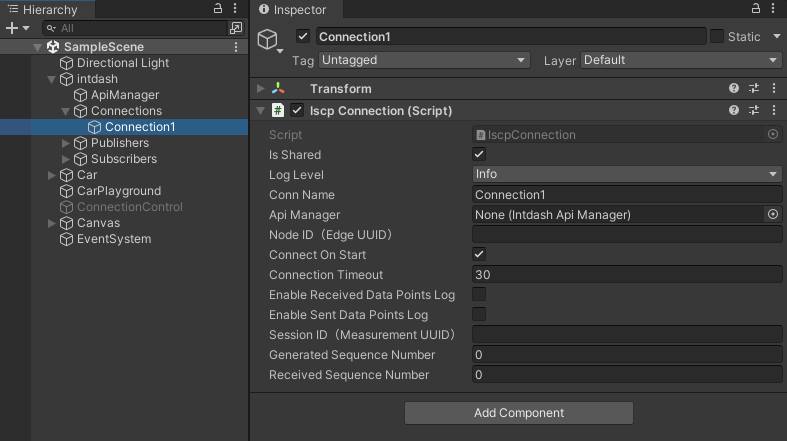Select ApiManager in the hierarchy

pyautogui.click(x=124, y=95)
